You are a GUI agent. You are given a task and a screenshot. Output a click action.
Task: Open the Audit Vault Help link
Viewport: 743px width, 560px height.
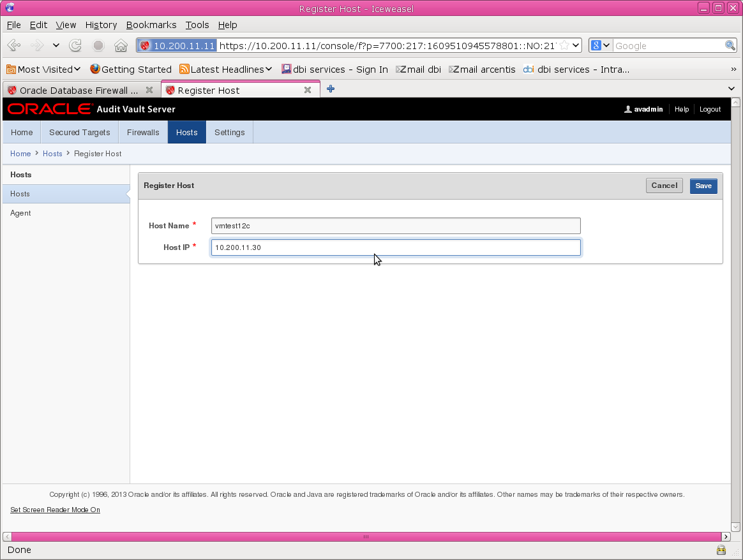tap(681, 109)
